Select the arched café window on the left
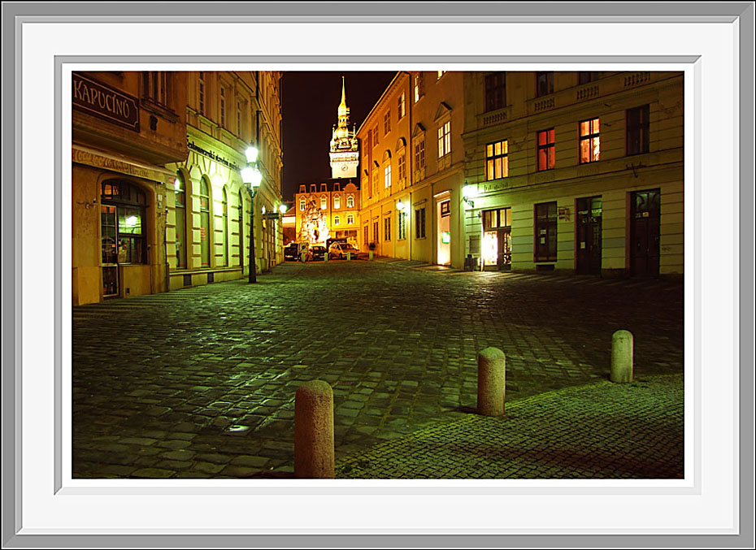756x550 pixels. [124, 223]
